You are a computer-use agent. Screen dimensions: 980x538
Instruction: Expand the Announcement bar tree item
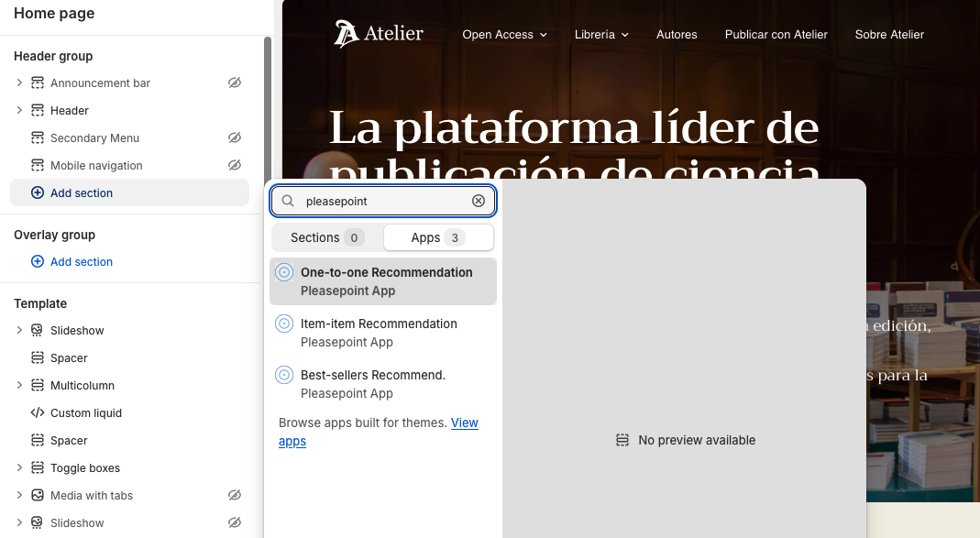tap(19, 83)
